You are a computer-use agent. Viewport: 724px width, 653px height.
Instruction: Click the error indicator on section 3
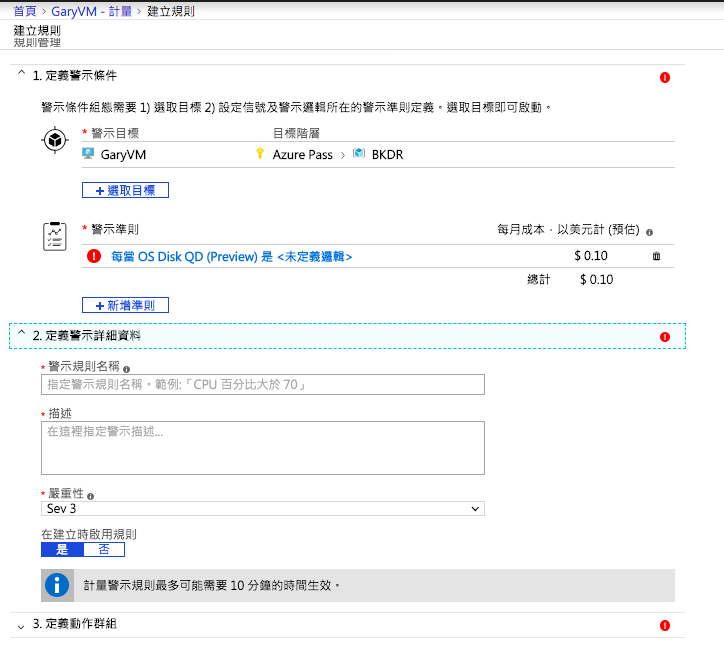click(x=664, y=625)
